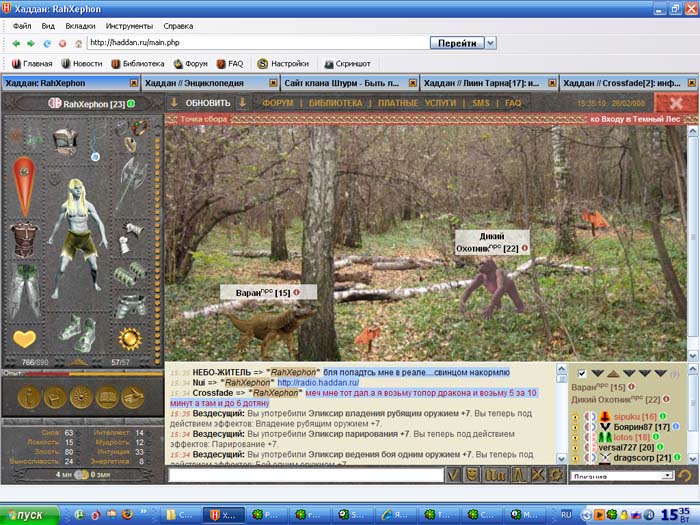Open the radio.haddan.ru link in chat
The width and height of the screenshot is (700, 525).
(316, 382)
